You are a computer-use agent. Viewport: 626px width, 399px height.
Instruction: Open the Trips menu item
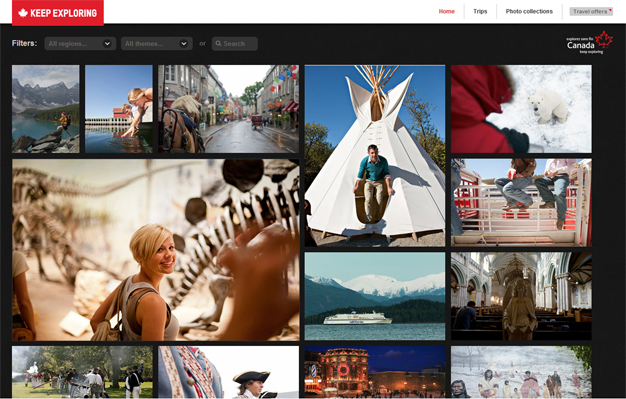point(480,11)
